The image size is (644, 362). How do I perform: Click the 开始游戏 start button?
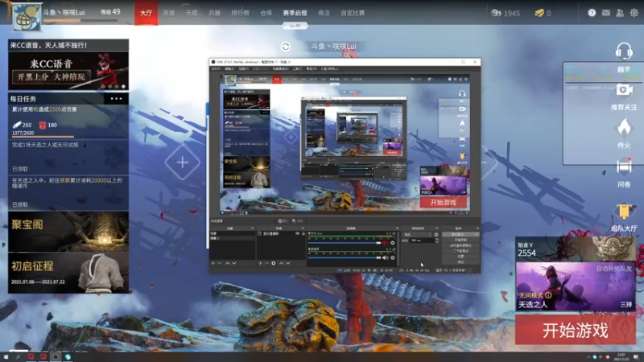tap(576, 330)
